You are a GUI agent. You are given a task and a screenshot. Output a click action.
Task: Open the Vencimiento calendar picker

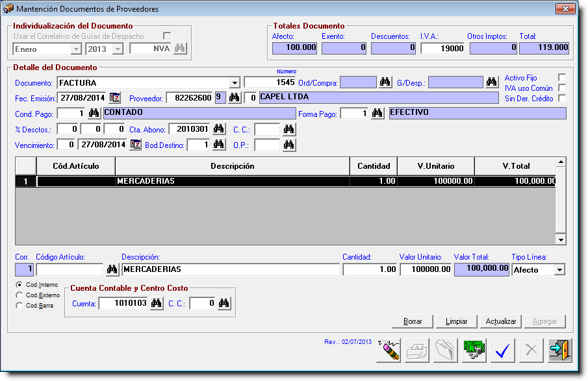click(135, 145)
